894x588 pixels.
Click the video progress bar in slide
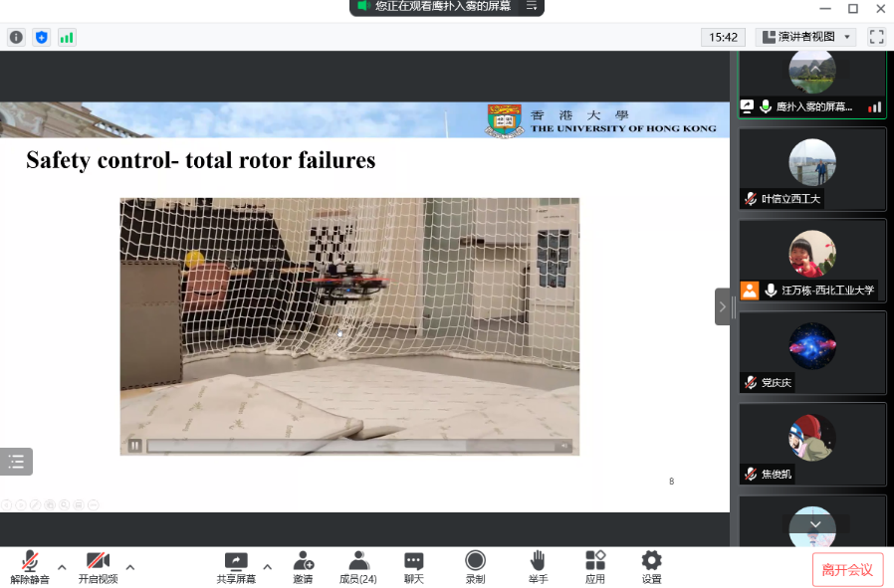coord(348,446)
